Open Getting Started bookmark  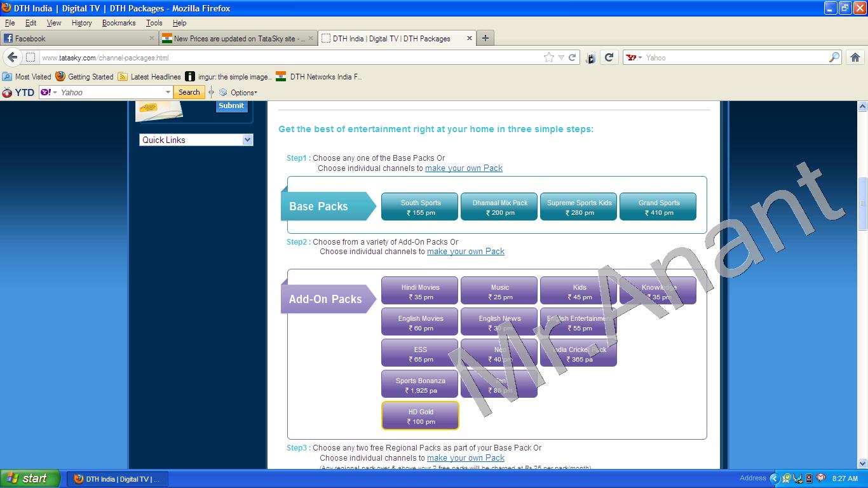click(x=85, y=76)
